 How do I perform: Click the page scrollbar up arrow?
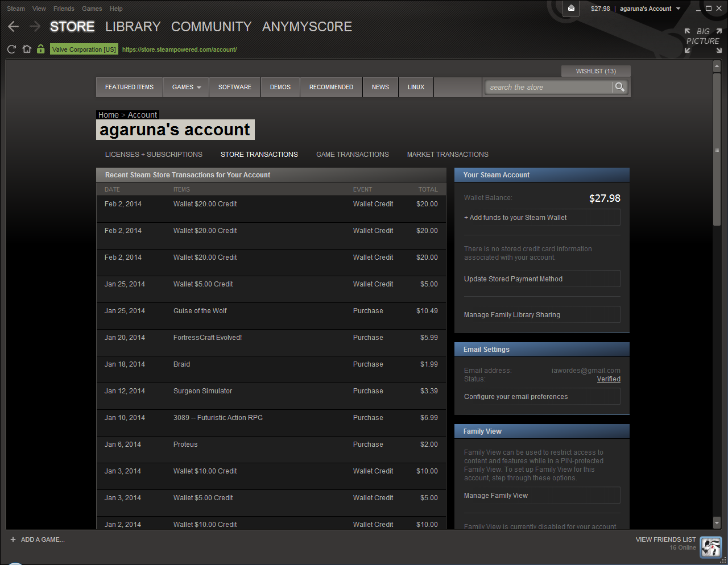(717, 67)
